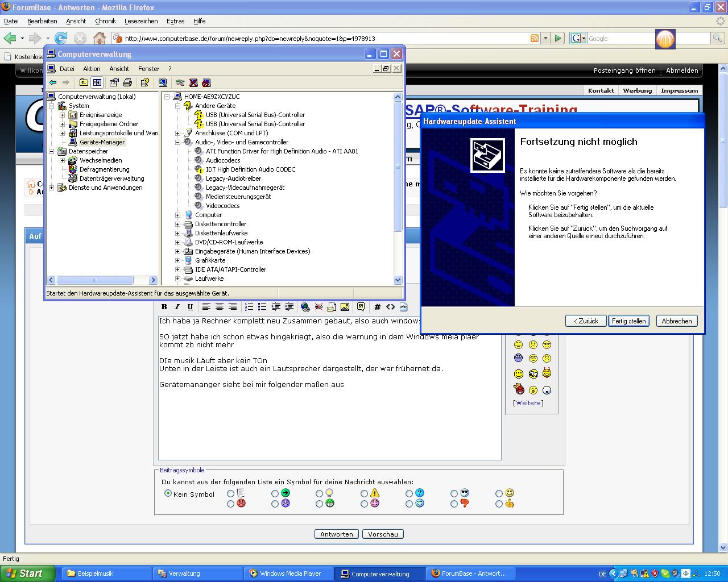Click 'Abbrechen' in the Hardwareupdate-Assistent
The width and height of the screenshot is (728, 582).
(x=677, y=321)
